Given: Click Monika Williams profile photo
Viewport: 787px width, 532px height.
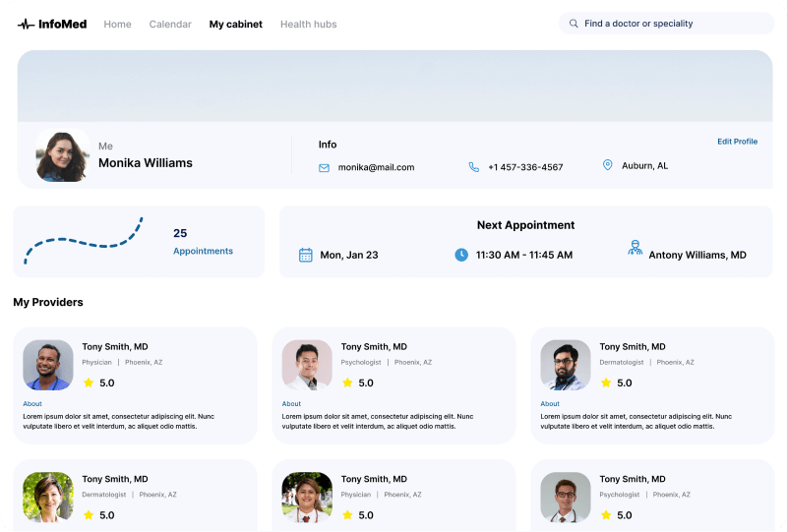Looking at the screenshot, I should pos(63,156).
